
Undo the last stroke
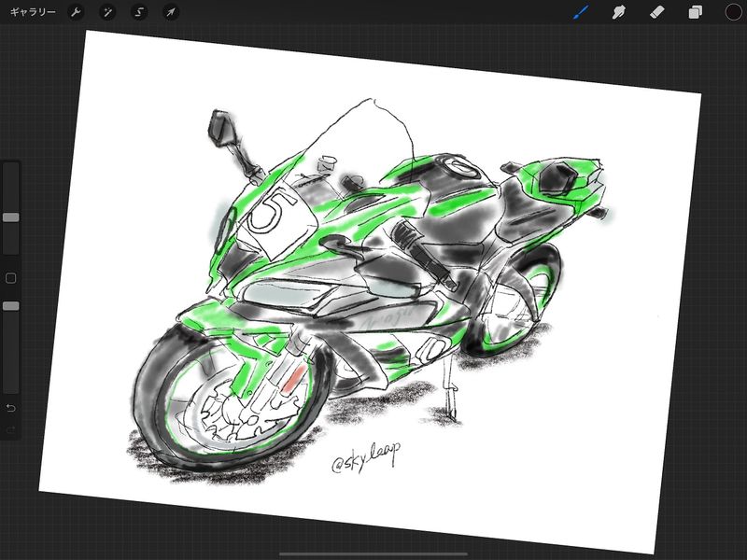pos(10,408)
